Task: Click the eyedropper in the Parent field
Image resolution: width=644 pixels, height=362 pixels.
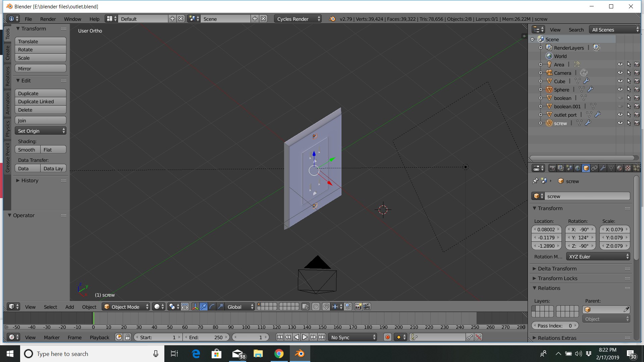Action: coord(626,310)
